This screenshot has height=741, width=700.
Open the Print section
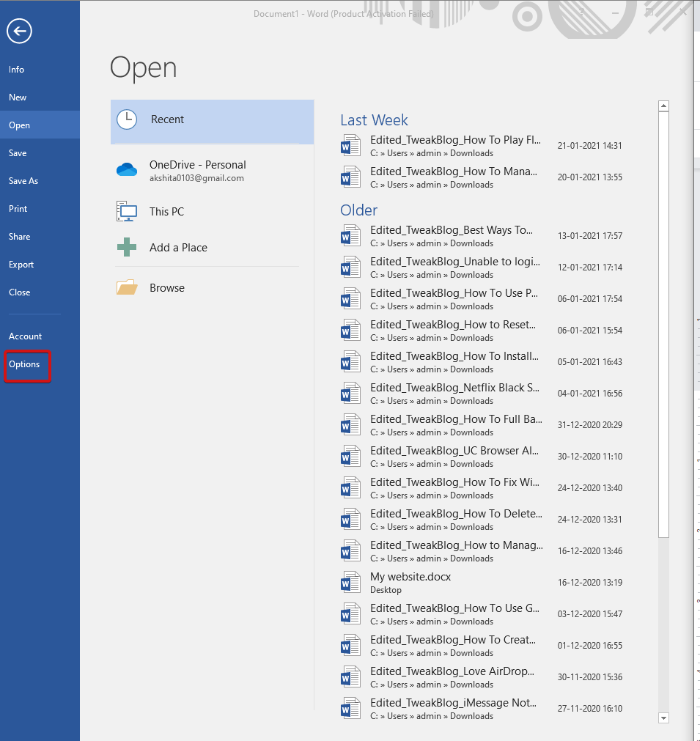pyautogui.click(x=18, y=209)
